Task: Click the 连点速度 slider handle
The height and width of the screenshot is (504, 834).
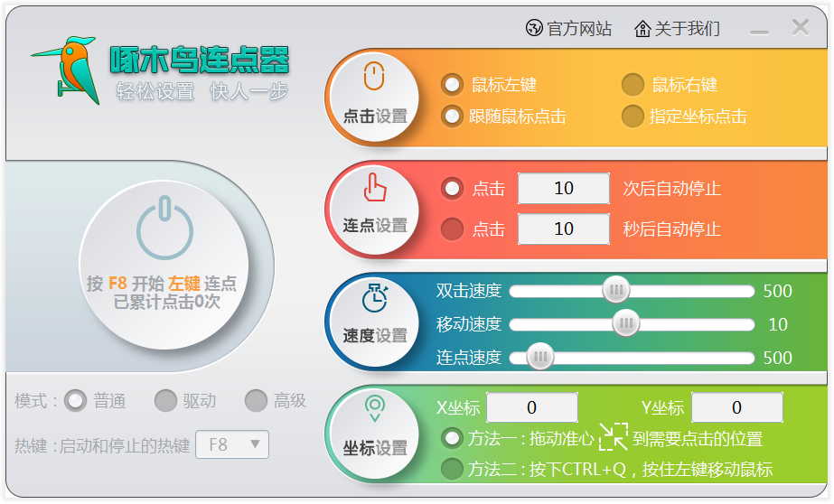Action: 539,358
